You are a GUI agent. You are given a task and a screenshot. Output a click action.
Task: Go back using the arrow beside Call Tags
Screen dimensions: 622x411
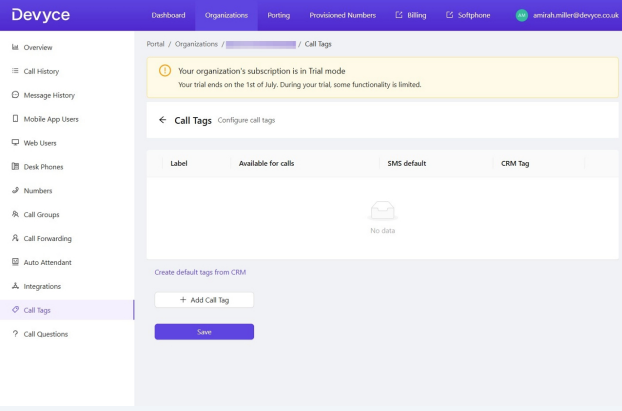[162, 120]
